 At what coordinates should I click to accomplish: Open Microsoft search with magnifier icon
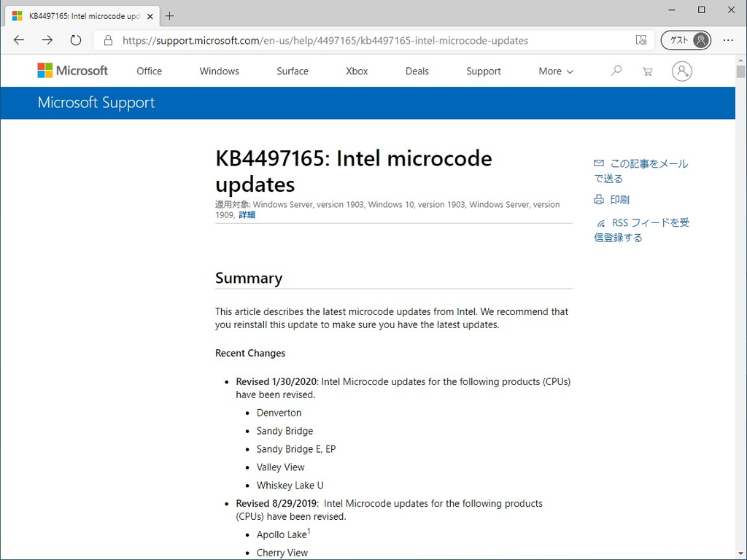616,71
